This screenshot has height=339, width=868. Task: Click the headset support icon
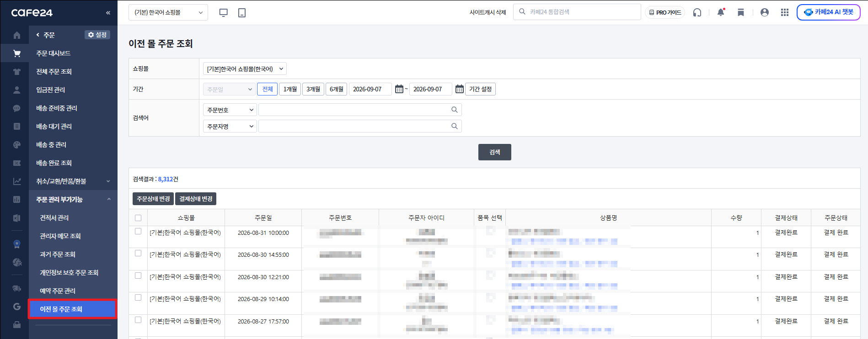697,12
